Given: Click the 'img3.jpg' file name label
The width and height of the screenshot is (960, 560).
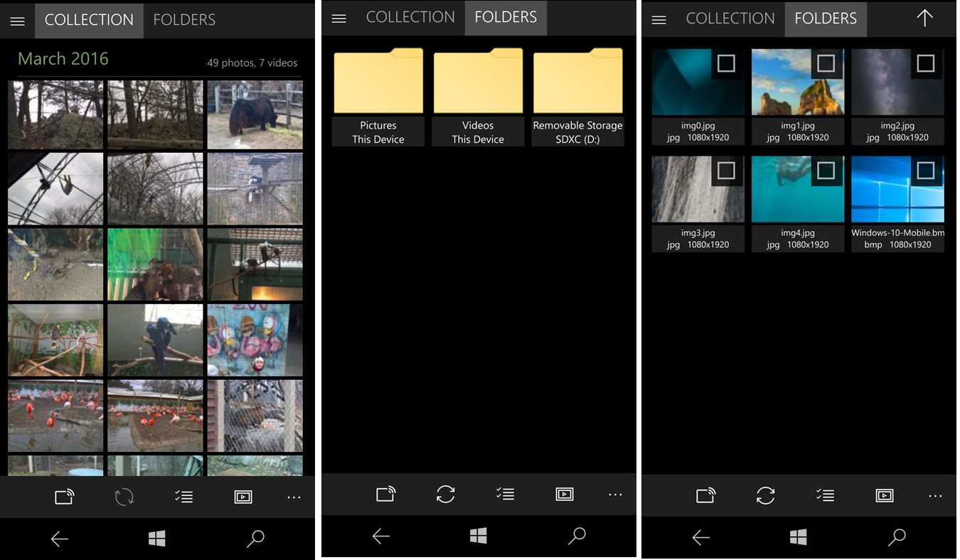Looking at the screenshot, I should click(698, 232).
